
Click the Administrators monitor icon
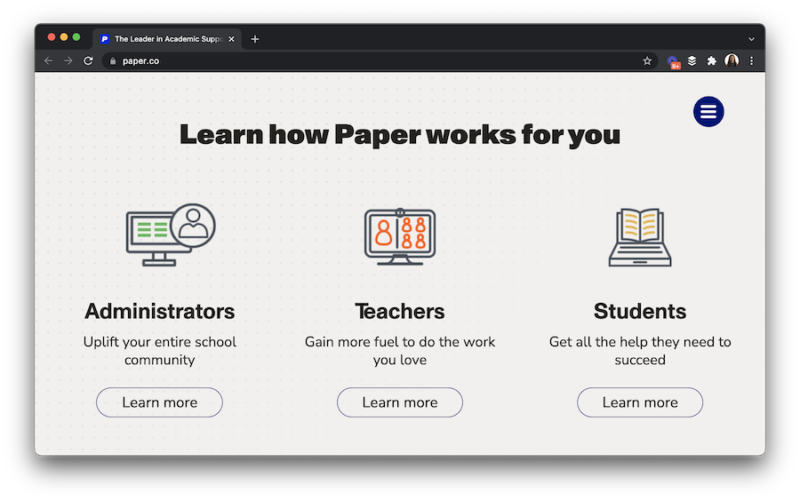coord(169,235)
